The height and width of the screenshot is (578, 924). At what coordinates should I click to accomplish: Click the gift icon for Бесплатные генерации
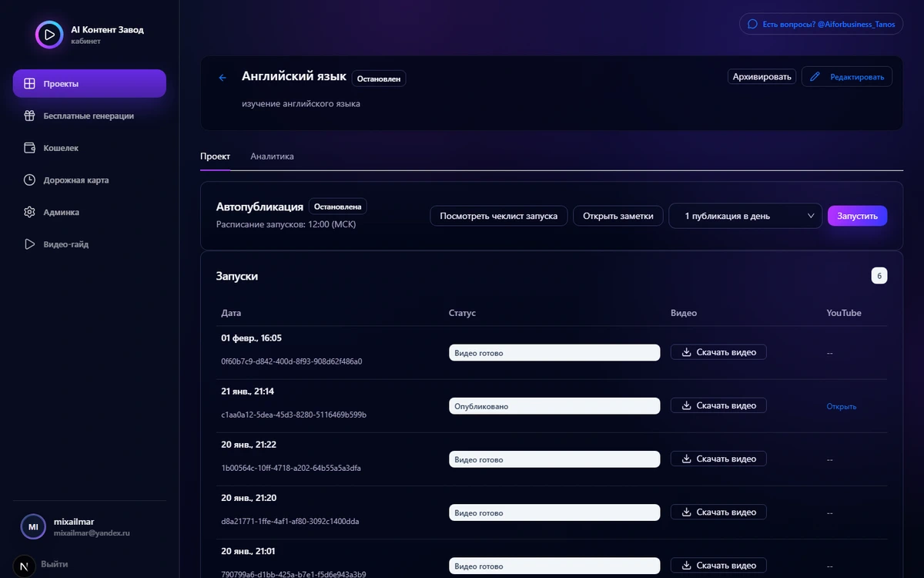point(29,116)
